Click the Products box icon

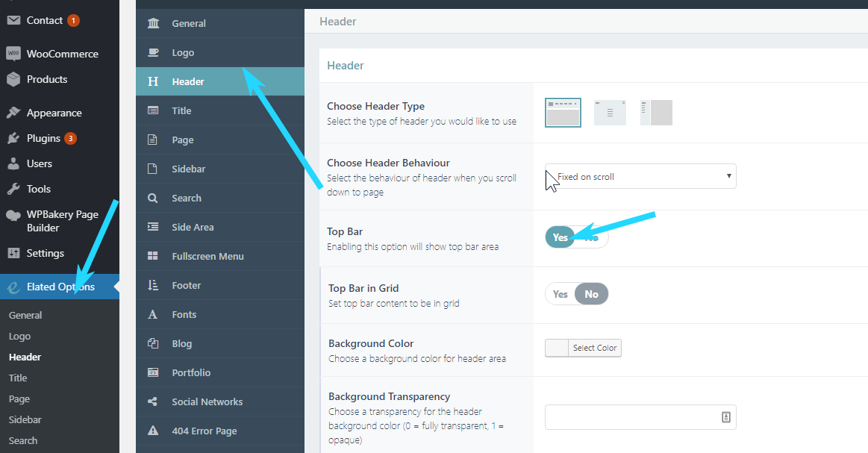pyautogui.click(x=13, y=79)
